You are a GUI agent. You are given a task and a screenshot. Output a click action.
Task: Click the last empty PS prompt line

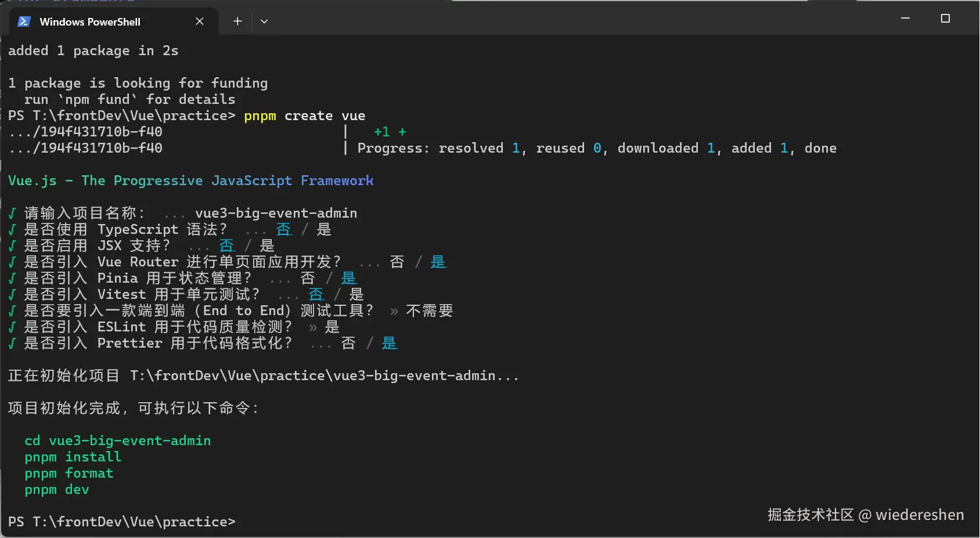coord(122,522)
